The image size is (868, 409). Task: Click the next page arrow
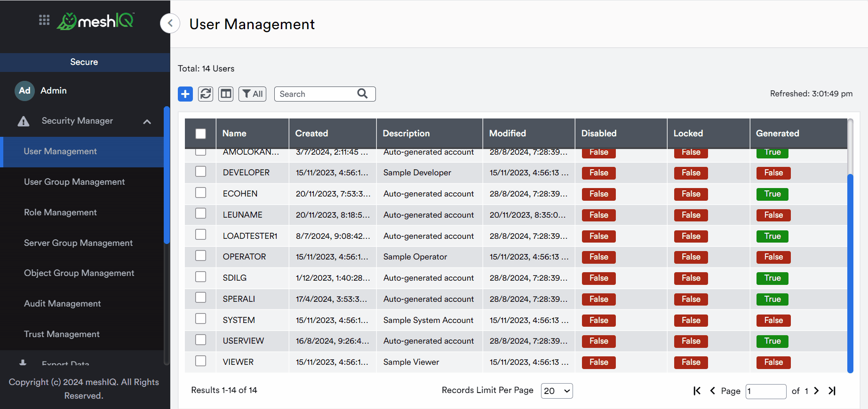click(x=817, y=391)
